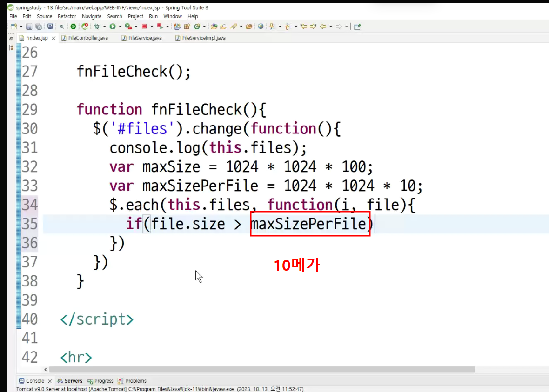Expand the Next Annotation dropdown

point(280,27)
